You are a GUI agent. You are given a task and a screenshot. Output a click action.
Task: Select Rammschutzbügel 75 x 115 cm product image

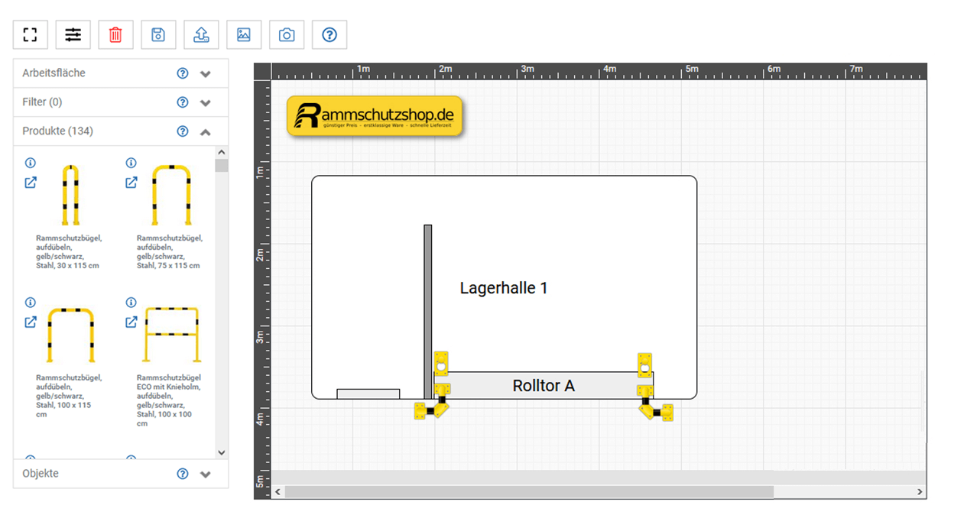pos(171,195)
